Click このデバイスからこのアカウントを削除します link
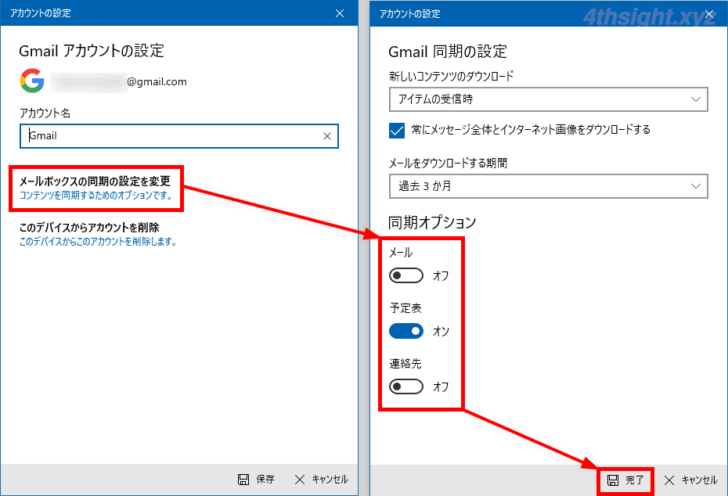Screen dimensions: 728x496 98,241
